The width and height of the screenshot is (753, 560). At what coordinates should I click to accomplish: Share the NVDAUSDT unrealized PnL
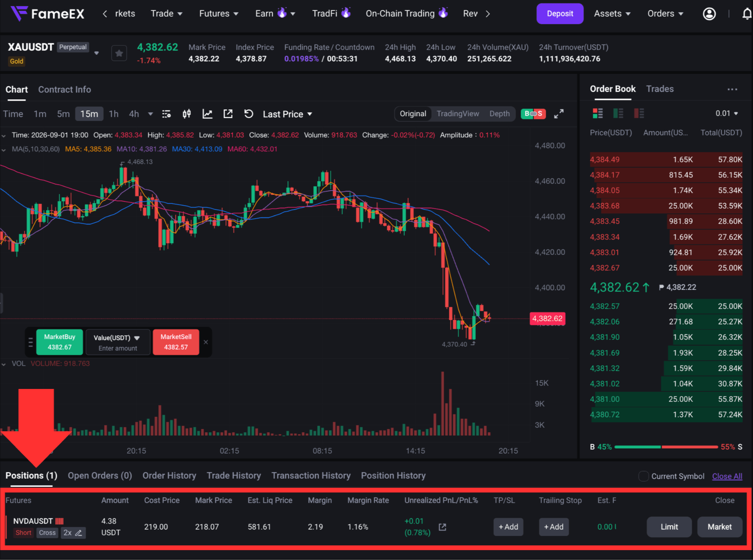[x=442, y=527]
